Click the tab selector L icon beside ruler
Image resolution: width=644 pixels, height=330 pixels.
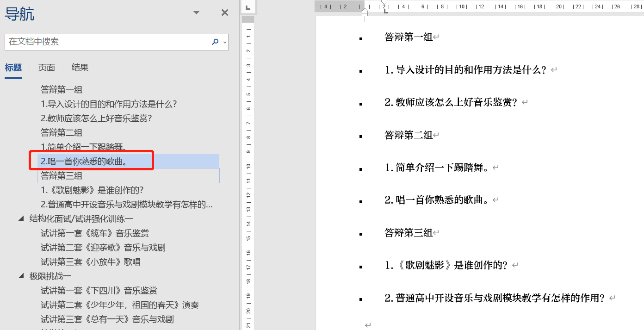coord(248,7)
